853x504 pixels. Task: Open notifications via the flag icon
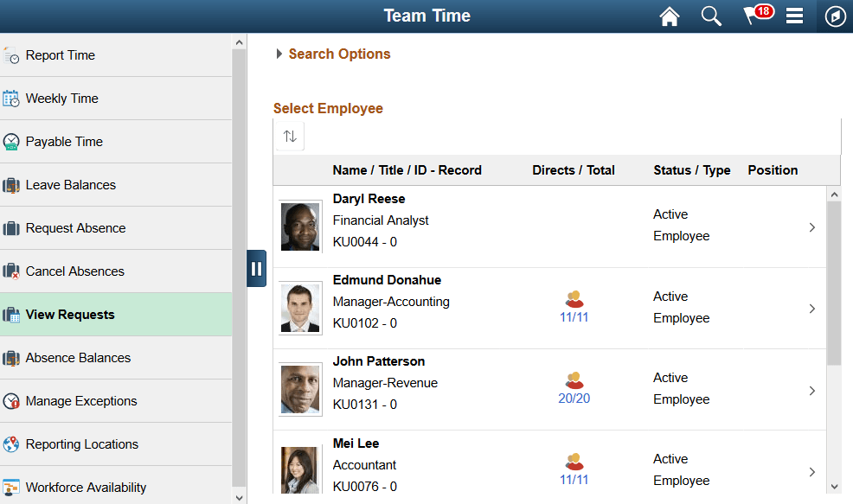(x=752, y=16)
